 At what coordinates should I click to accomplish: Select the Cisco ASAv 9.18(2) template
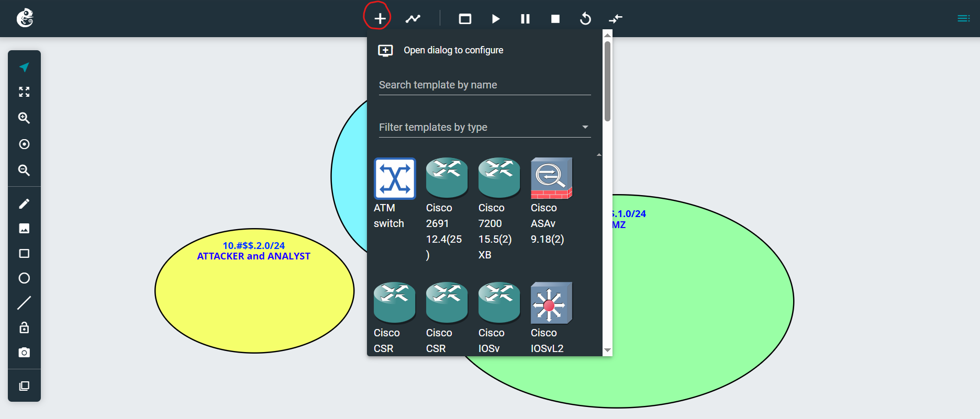click(x=551, y=201)
